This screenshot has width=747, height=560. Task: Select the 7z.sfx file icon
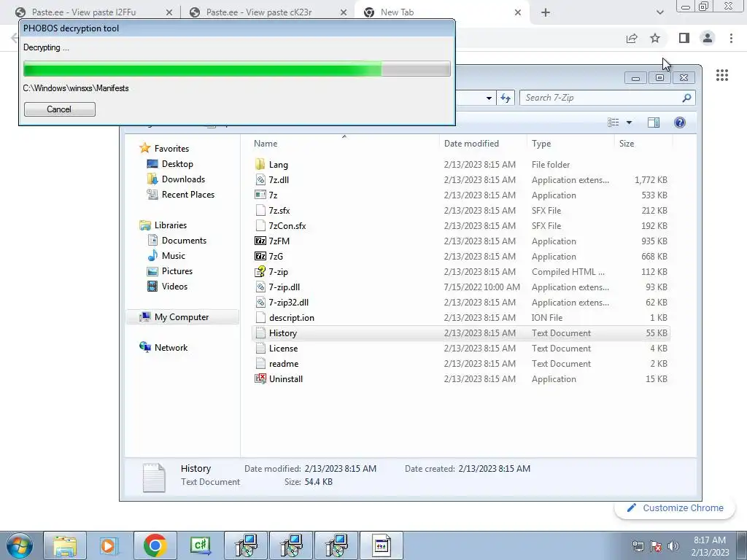(260, 210)
